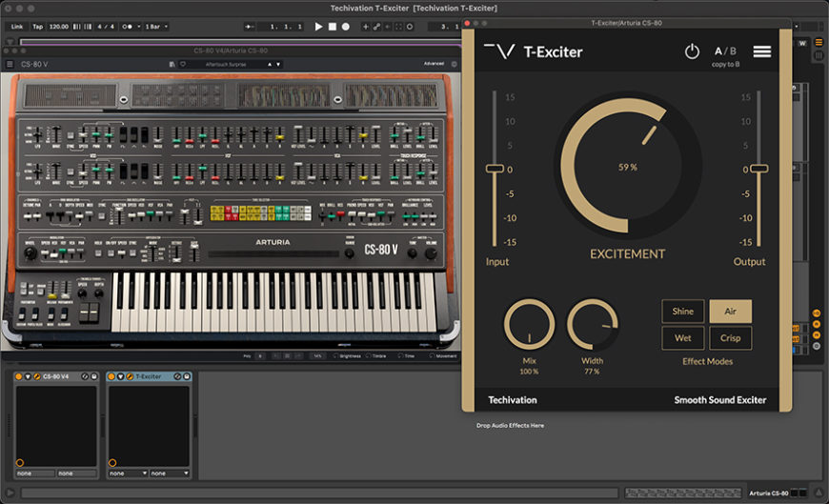Screen dimensions: 829x504
Task: Open T-Exciter plug-in window wrench icon
Action: tap(130, 376)
